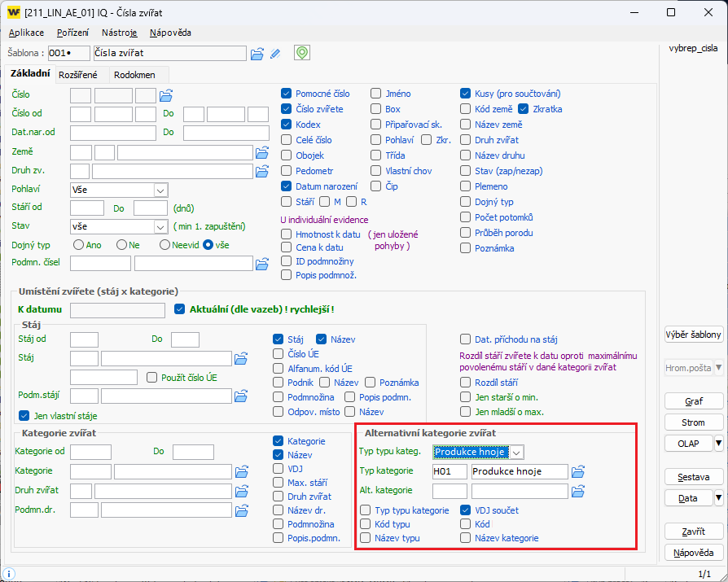Open folder lookup icon for Typ kategorie
The width and height of the screenshot is (728, 582).
point(578,471)
